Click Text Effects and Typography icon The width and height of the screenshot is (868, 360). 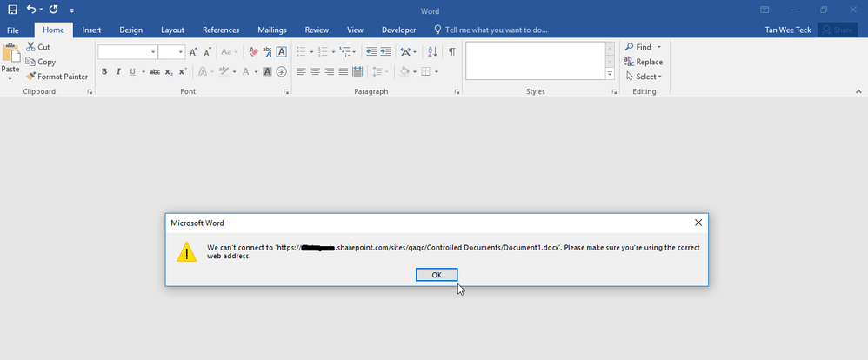[203, 71]
